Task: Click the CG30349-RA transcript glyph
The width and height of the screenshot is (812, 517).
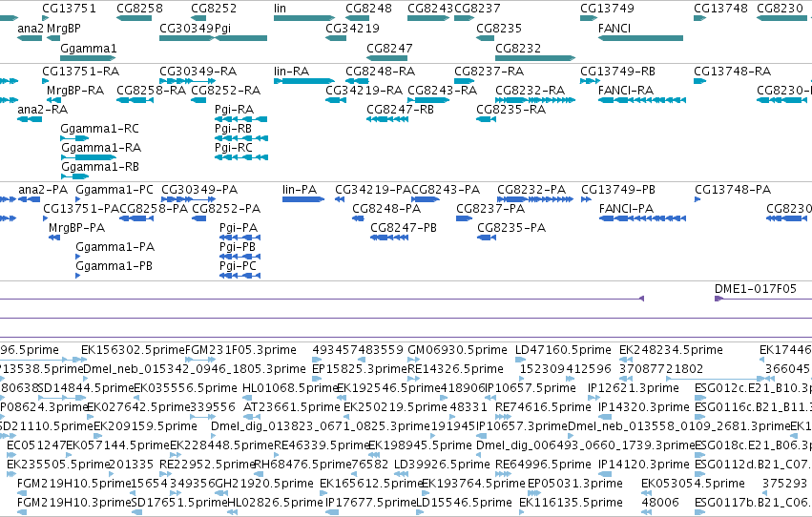Action: click(187, 81)
